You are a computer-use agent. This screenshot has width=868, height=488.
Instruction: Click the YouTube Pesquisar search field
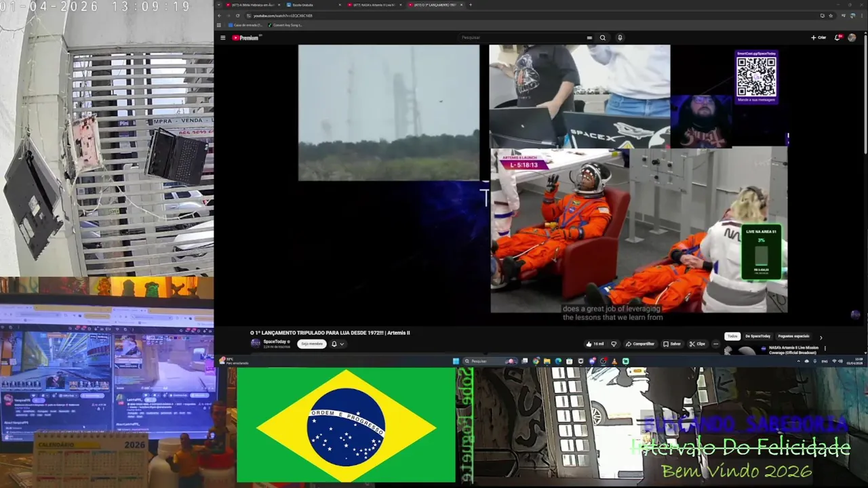point(522,38)
